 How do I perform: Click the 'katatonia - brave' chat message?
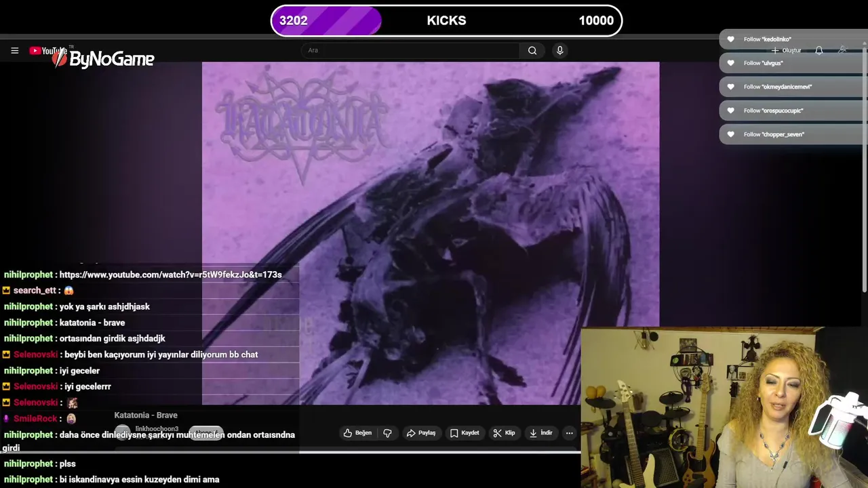pos(92,323)
